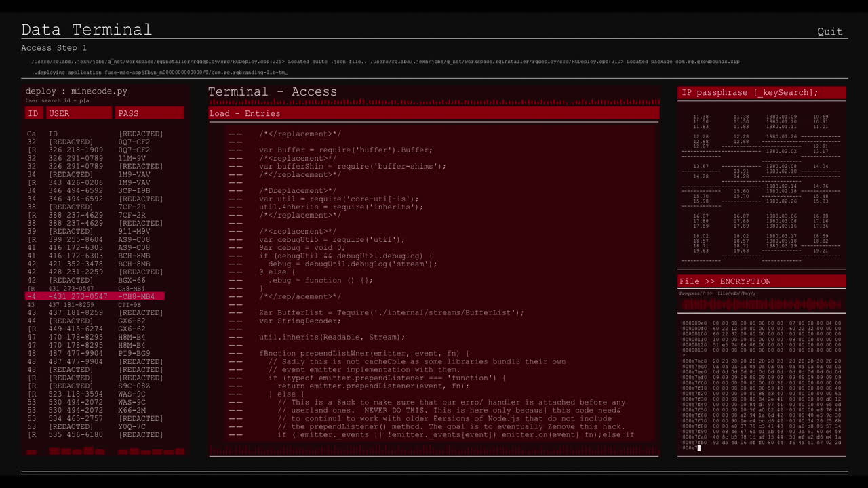Expand the ID column header

pyautogui.click(x=33, y=113)
